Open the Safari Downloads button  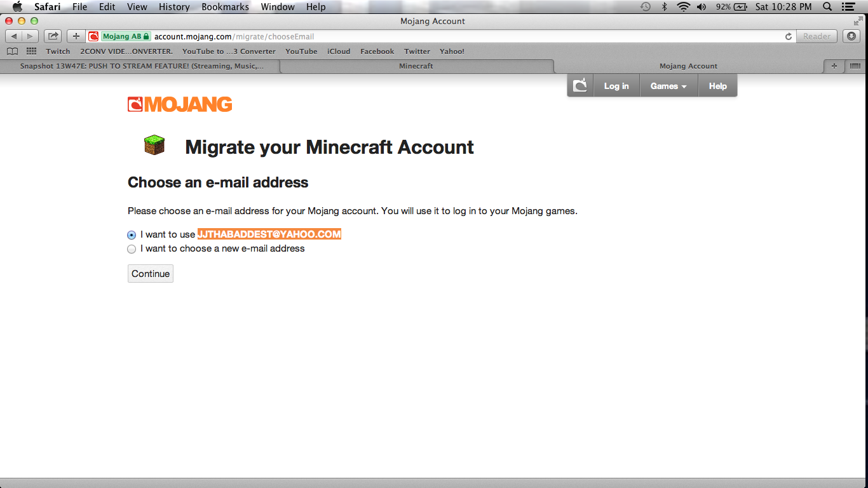pos(851,36)
